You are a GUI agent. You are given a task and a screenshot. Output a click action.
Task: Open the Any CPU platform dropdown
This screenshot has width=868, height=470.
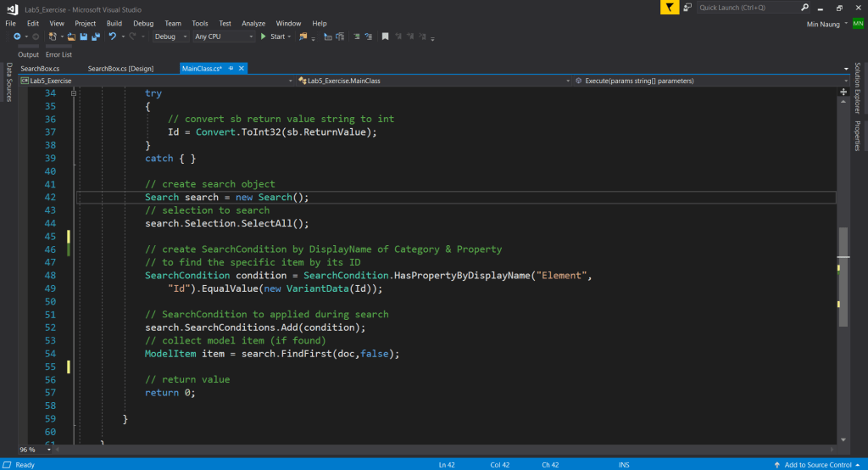coord(224,37)
